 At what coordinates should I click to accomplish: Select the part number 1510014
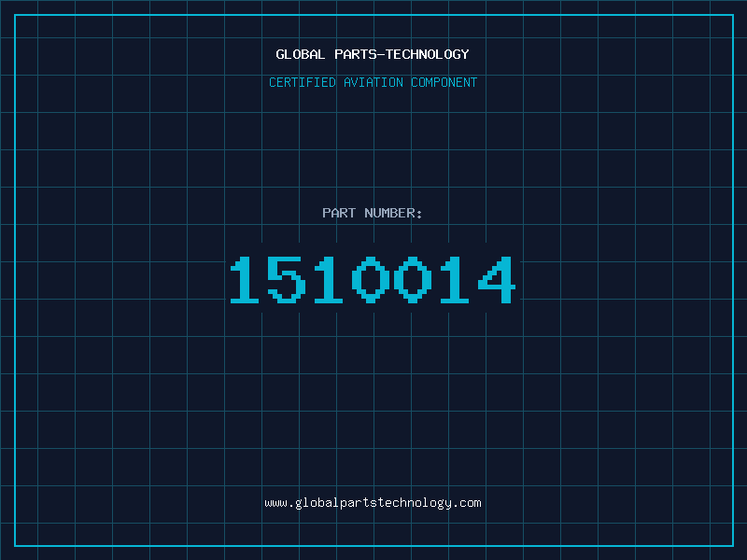[x=373, y=280]
